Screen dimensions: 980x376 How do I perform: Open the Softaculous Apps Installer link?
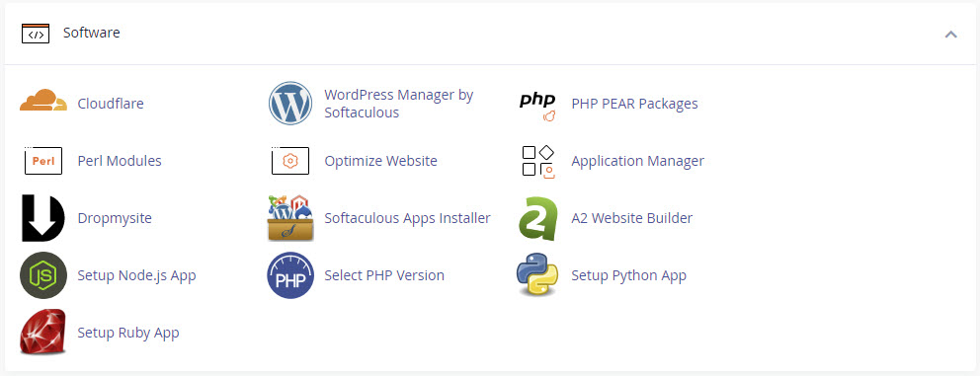pos(407,219)
